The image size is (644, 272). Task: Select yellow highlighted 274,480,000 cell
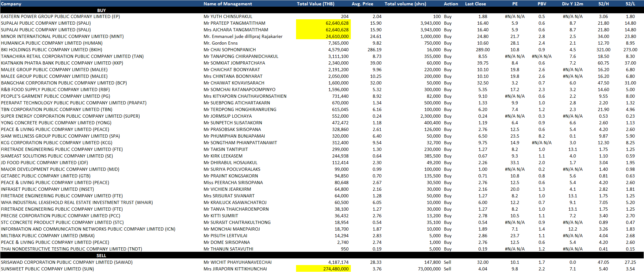[x=323, y=269]
